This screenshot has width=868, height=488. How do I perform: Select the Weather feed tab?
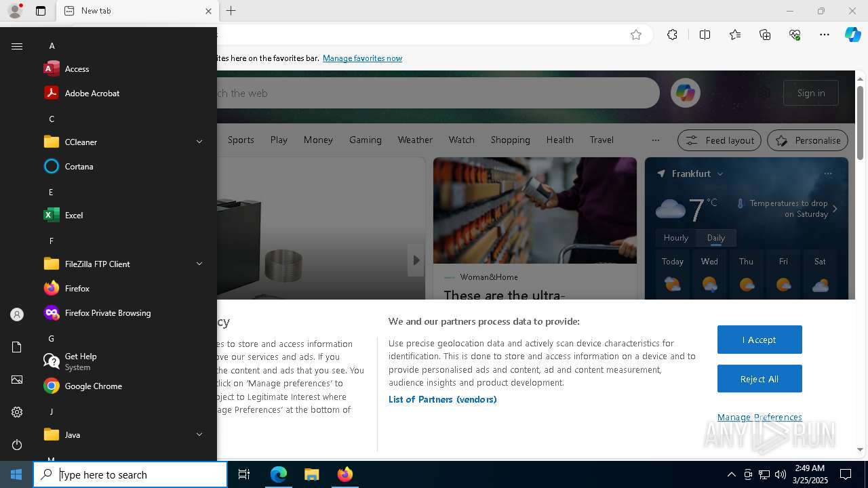[x=415, y=140]
